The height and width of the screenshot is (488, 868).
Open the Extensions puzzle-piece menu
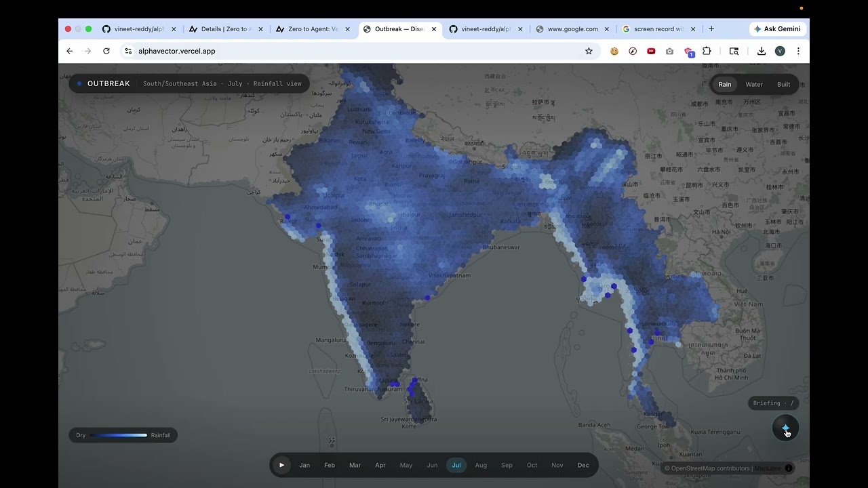707,51
